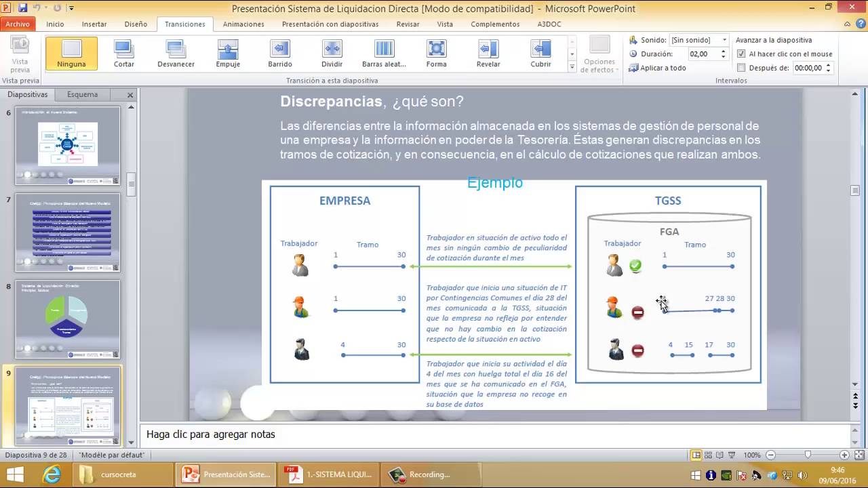Open the Windows Start button
Image resolution: width=868 pixels, height=488 pixels.
pos(15,474)
